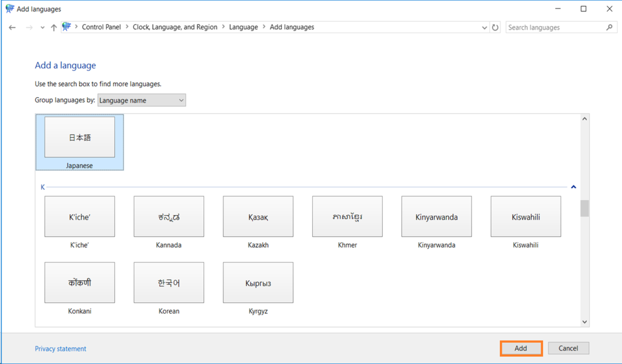Go up one level with up arrow
Viewport: 622px width, 364px height.
53,27
